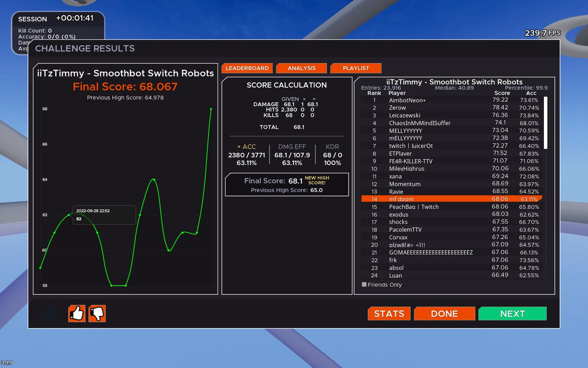Click the × ACC stat label
The width and height of the screenshot is (588, 368).
[x=246, y=147]
